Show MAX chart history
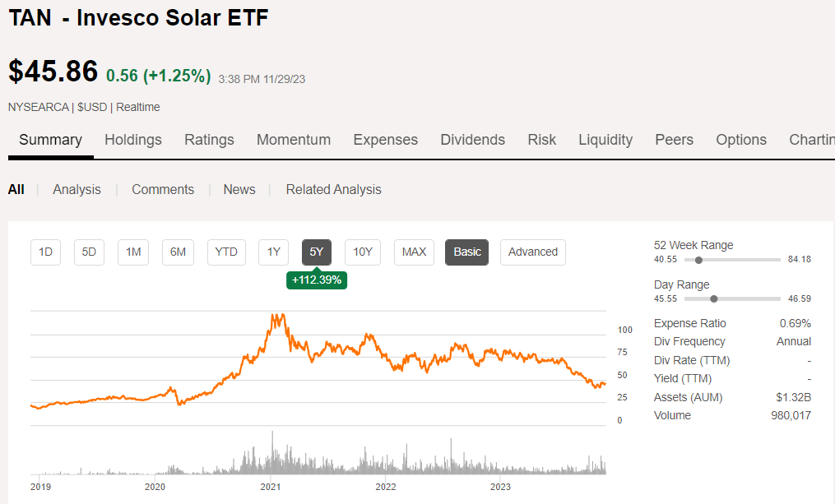Screen dimensions: 835x504 point(414,252)
